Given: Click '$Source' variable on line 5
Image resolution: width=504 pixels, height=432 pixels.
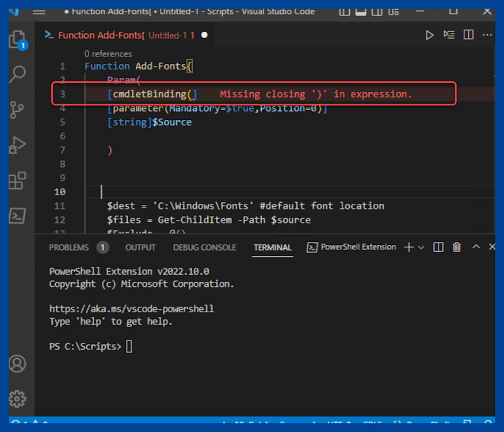Looking at the screenshot, I should coord(171,122).
